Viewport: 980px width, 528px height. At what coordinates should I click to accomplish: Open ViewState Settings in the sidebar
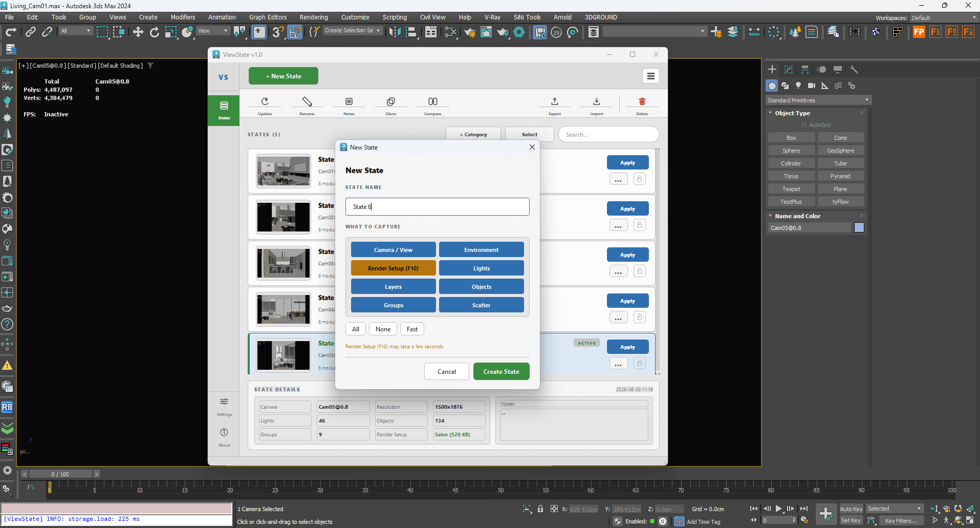point(224,406)
